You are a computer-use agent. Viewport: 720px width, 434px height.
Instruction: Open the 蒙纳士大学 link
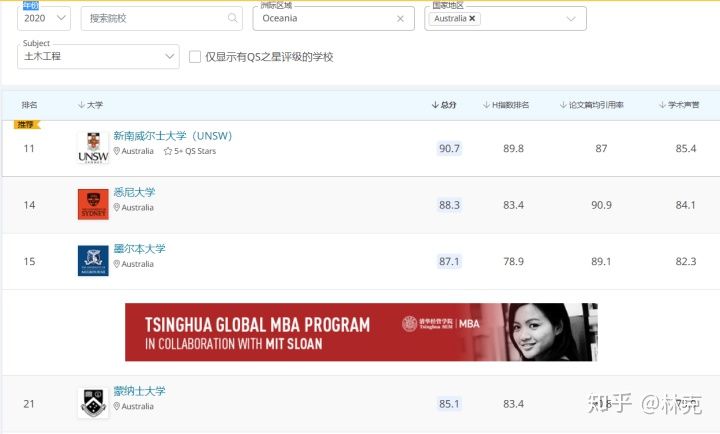[140, 391]
